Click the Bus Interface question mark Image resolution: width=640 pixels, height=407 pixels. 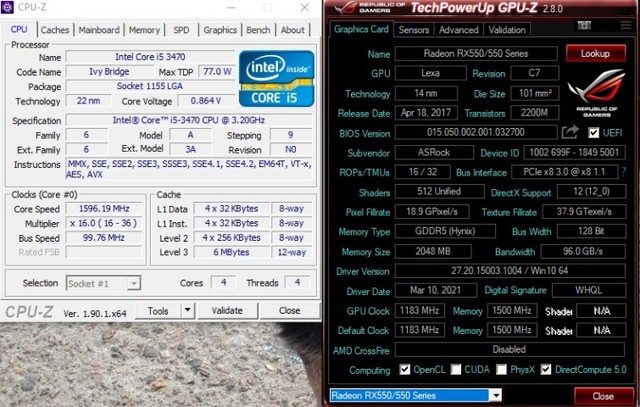click(x=623, y=172)
